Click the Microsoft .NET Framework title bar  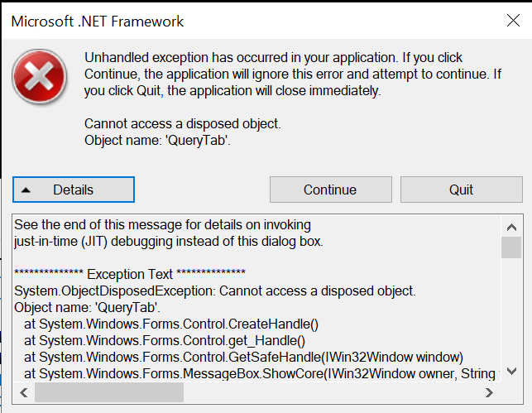207,22
